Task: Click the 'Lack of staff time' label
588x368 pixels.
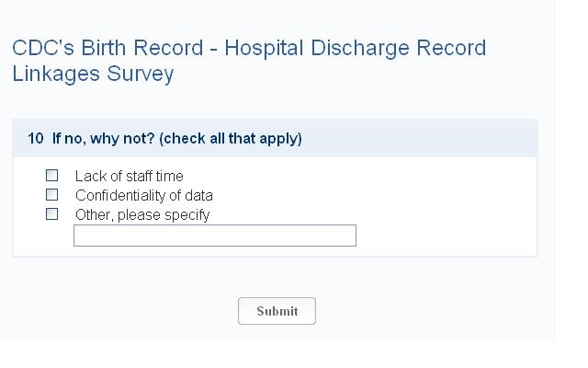Action: pos(129,176)
